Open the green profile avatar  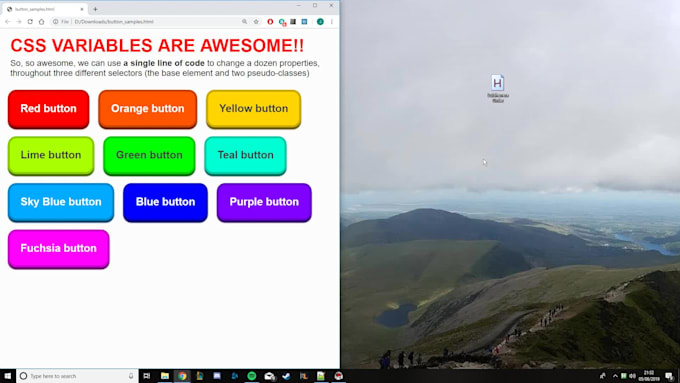(320, 22)
